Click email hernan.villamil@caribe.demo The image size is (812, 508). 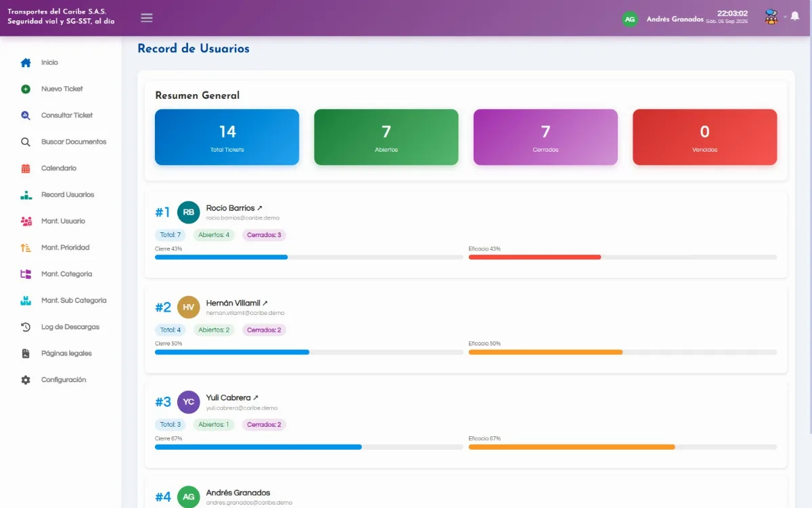pos(245,313)
